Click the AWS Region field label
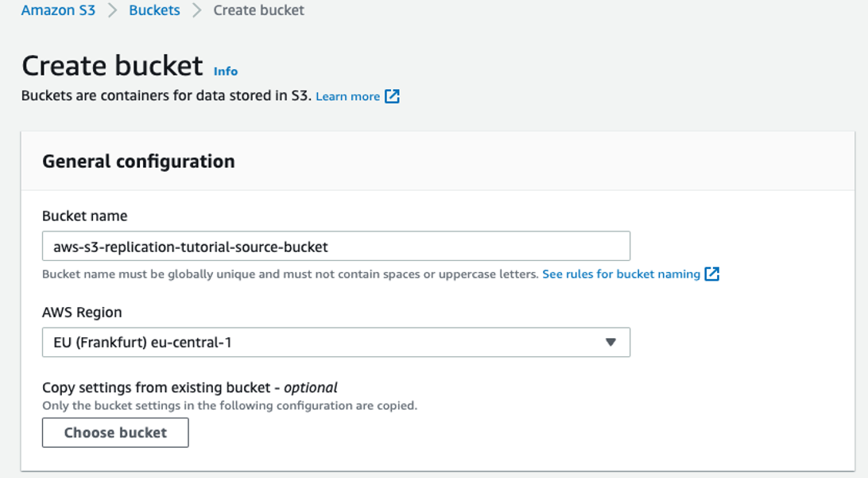868x478 pixels. pos(82,313)
